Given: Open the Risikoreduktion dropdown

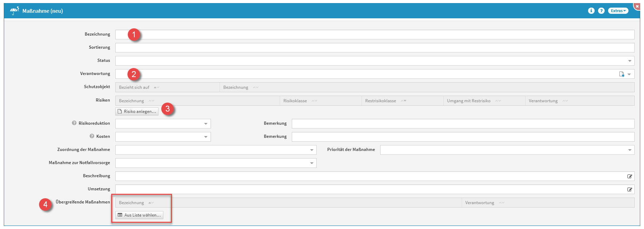Looking at the screenshot, I should pyautogui.click(x=206, y=124).
